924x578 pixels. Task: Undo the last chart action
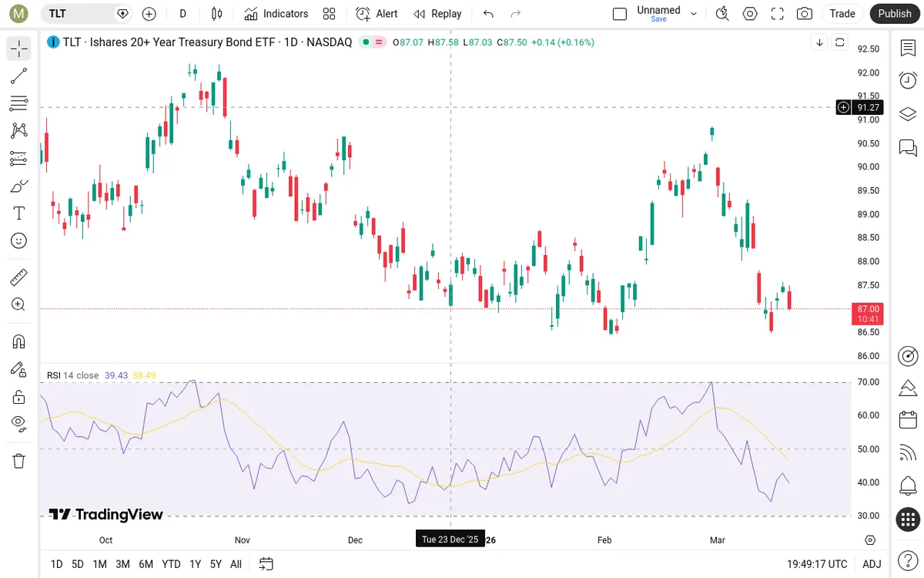[488, 13]
